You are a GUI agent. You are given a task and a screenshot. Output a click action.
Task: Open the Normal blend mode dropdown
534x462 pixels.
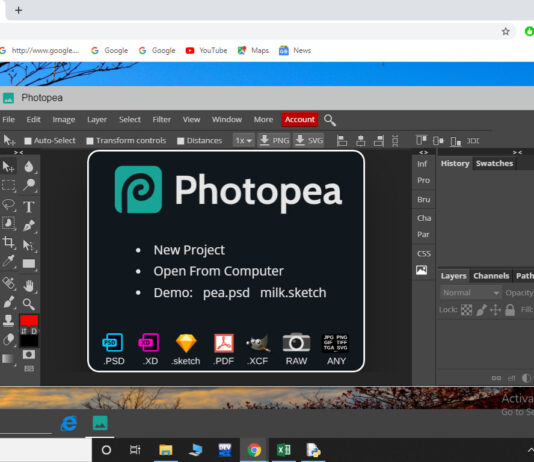tap(471, 293)
